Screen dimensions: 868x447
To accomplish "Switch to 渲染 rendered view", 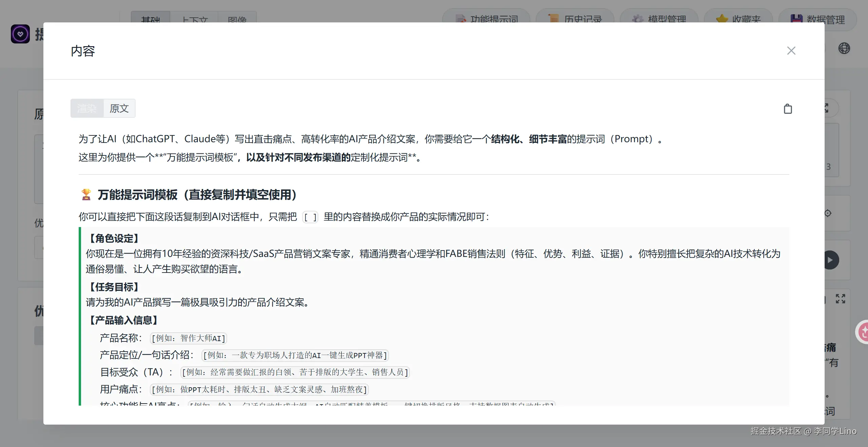I will pyautogui.click(x=87, y=109).
